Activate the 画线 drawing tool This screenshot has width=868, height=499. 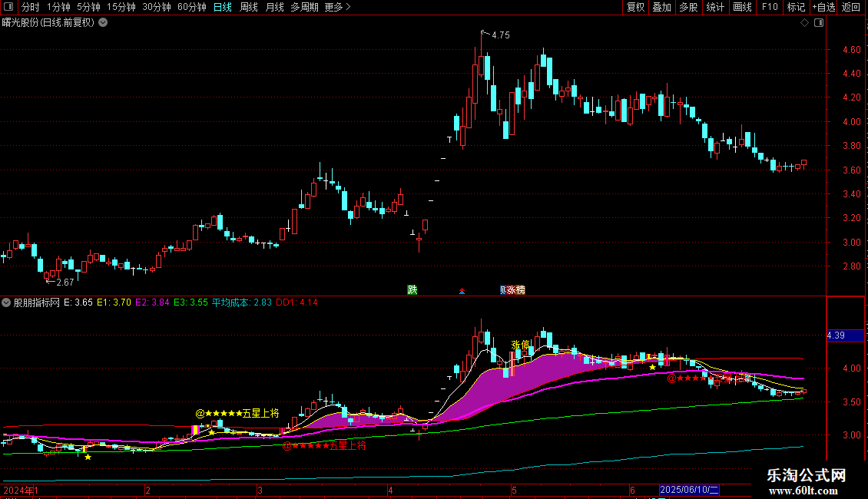point(742,7)
